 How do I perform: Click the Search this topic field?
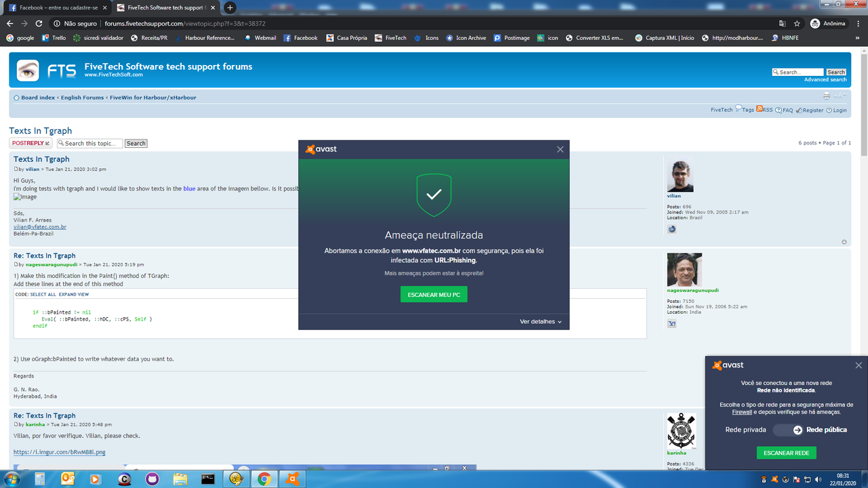click(90, 143)
